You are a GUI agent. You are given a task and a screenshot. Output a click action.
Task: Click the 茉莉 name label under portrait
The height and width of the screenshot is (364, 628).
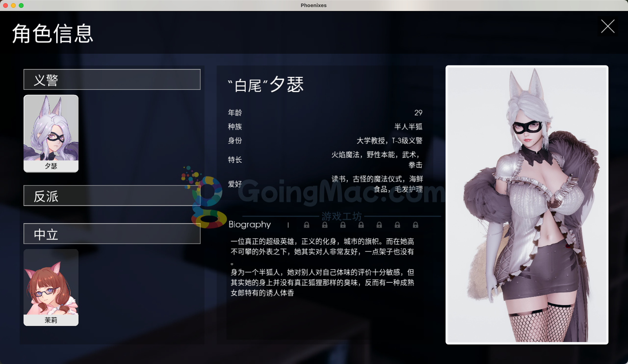click(51, 320)
